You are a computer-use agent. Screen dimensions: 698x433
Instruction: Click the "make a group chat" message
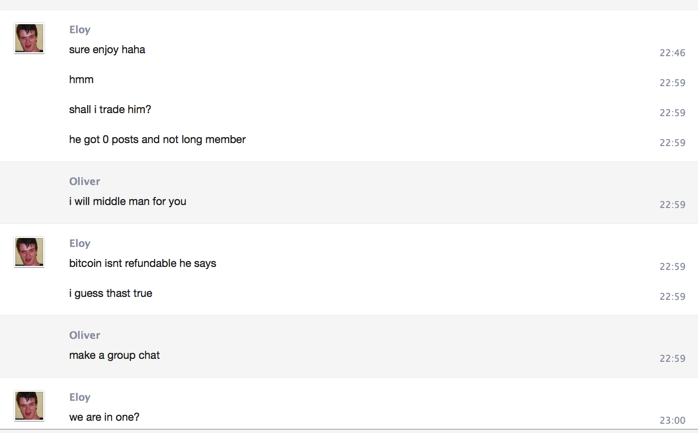tap(114, 356)
